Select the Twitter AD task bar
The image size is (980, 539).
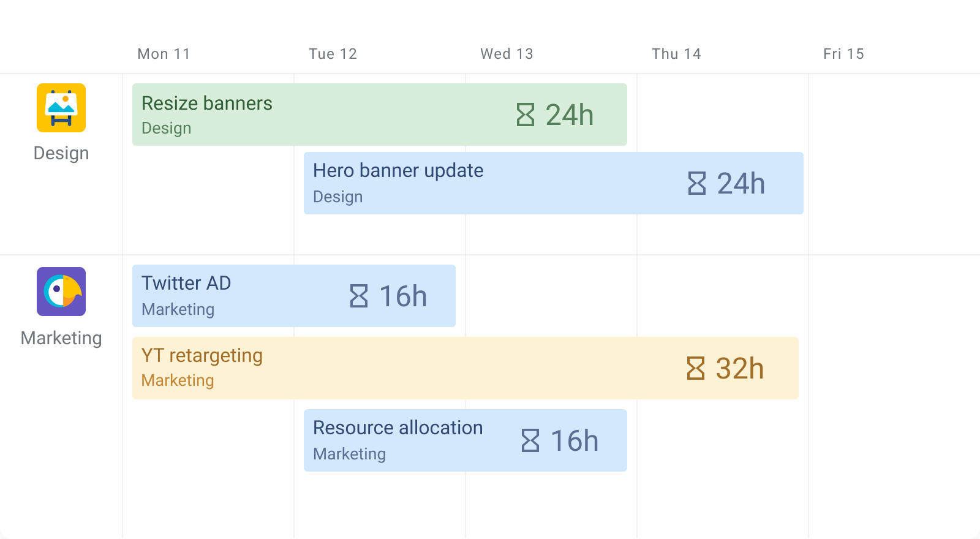[293, 295]
